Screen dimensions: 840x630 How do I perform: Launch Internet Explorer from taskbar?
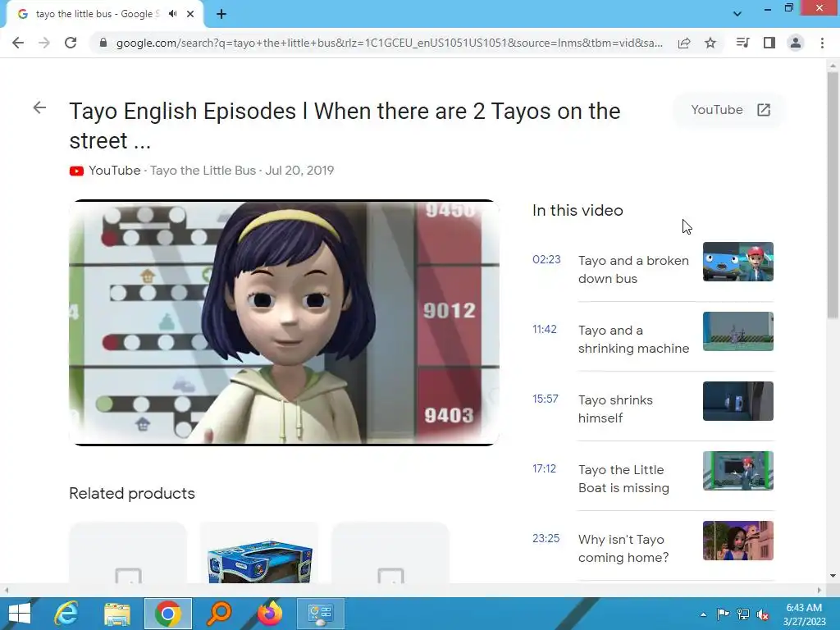tap(66, 614)
